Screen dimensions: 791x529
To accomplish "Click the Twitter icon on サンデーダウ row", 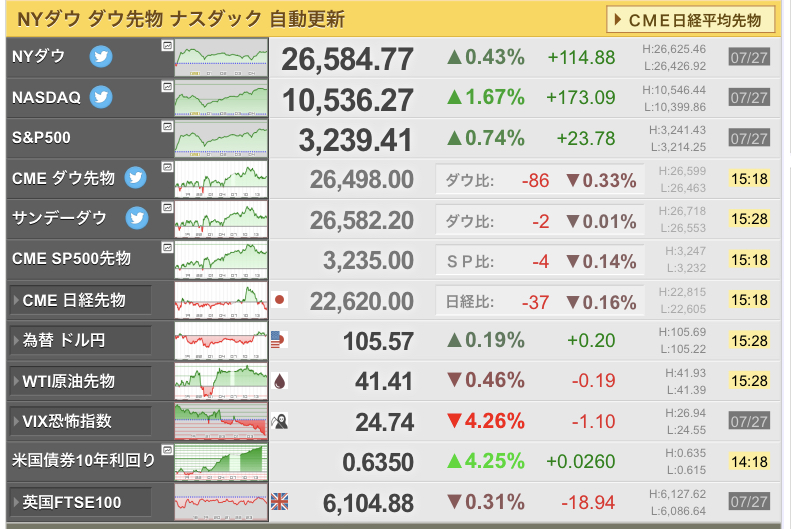I will tap(136, 217).
